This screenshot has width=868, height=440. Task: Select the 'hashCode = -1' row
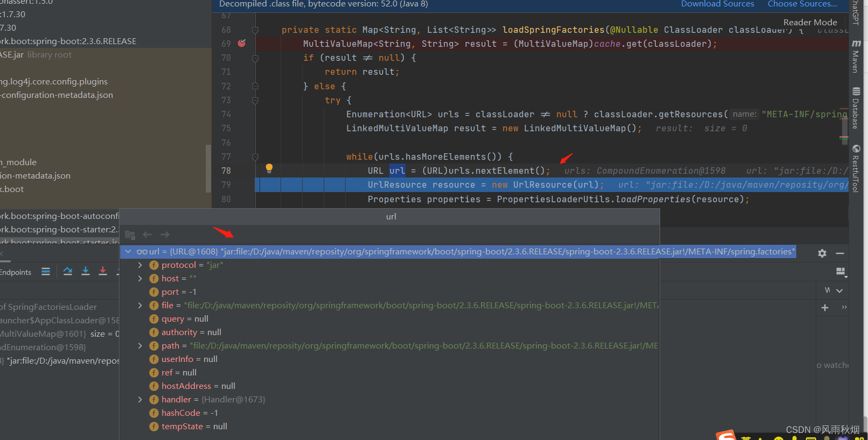click(x=390, y=413)
